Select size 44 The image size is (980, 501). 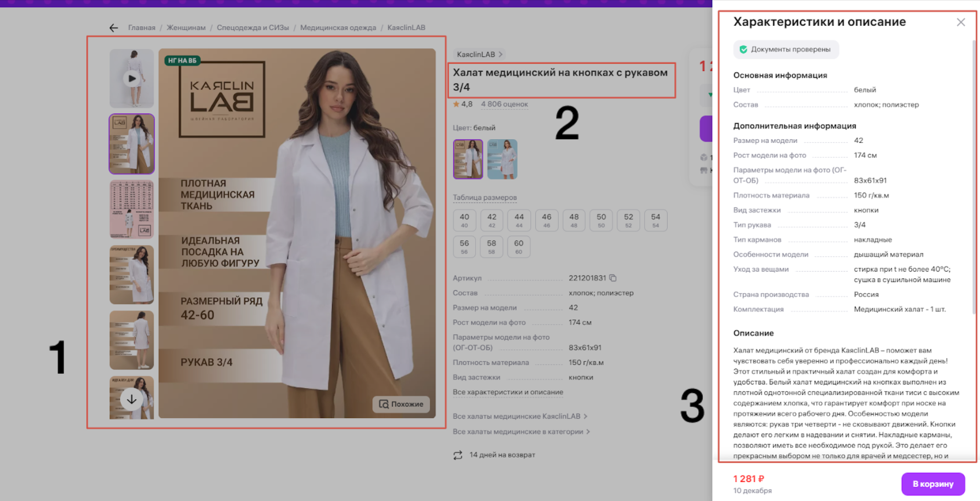pos(519,220)
